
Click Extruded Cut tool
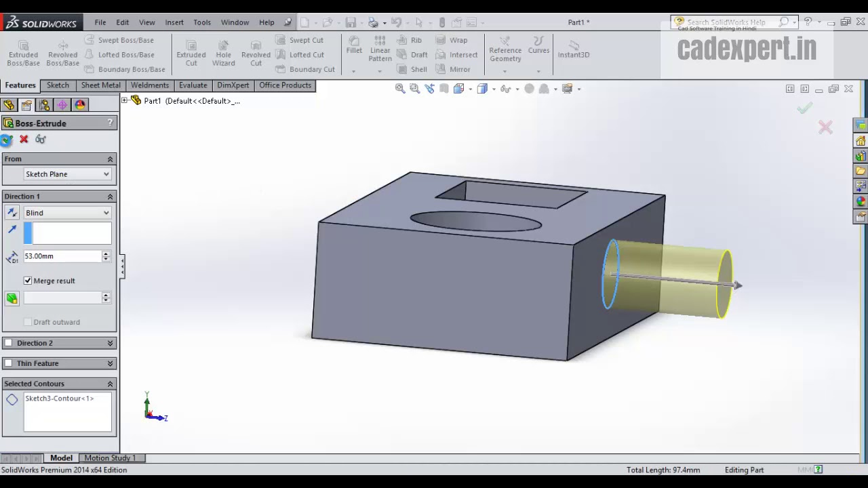coord(191,52)
